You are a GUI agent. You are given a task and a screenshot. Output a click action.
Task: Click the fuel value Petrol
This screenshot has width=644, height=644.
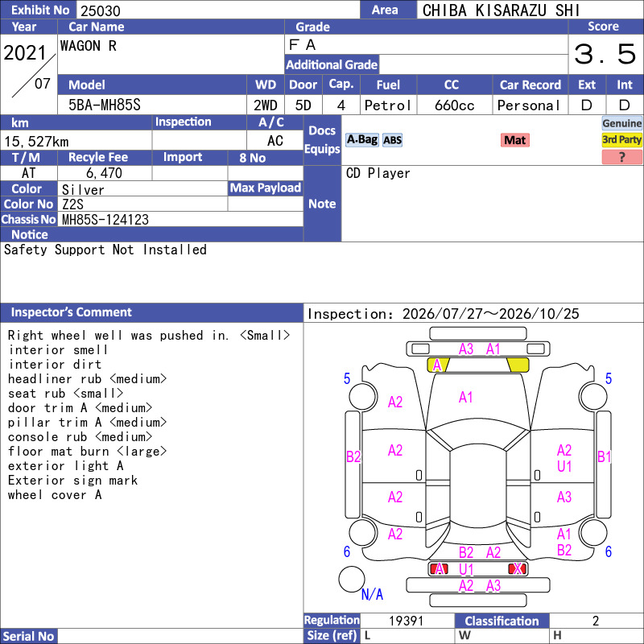point(388,105)
